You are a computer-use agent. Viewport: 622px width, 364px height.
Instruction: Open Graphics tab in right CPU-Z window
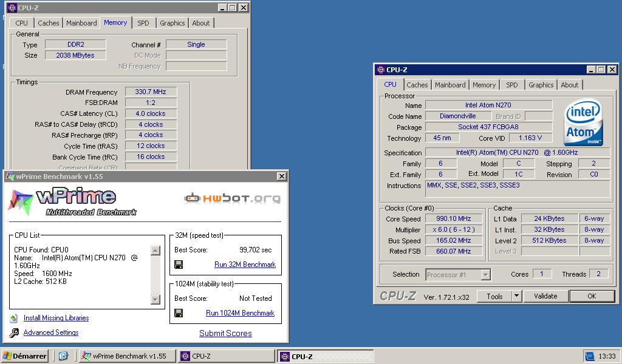(x=541, y=85)
